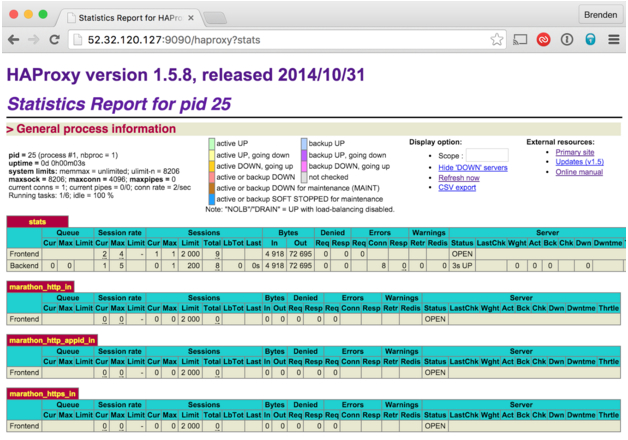628x440 pixels.
Task: Click stats Frontend row label
Action: click(24, 254)
